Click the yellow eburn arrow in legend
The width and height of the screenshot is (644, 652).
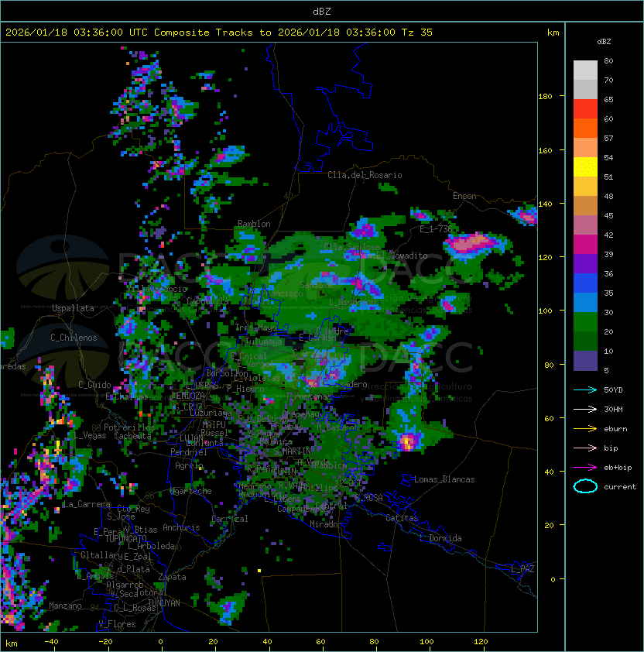[585, 428]
